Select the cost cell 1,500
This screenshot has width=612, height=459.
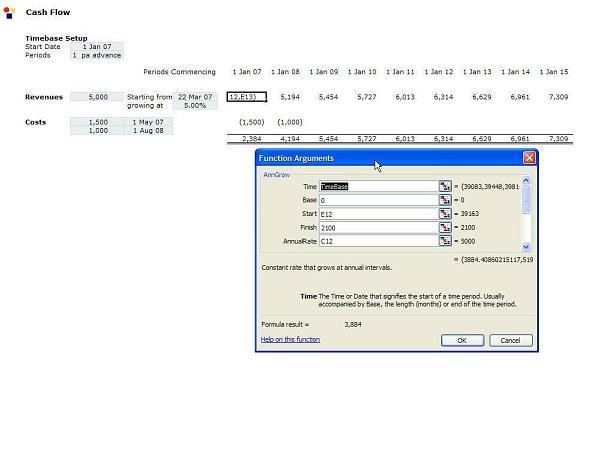coord(97,122)
